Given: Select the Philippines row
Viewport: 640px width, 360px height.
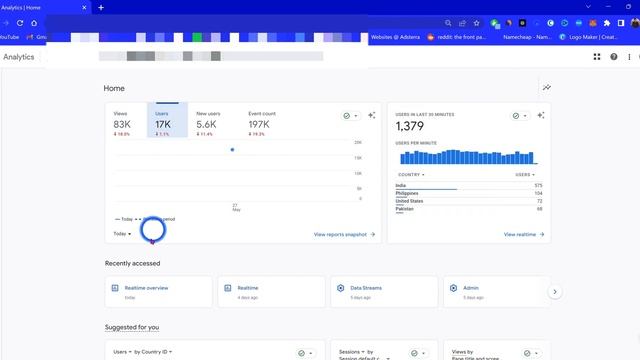Looking at the screenshot, I should coord(469,193).
